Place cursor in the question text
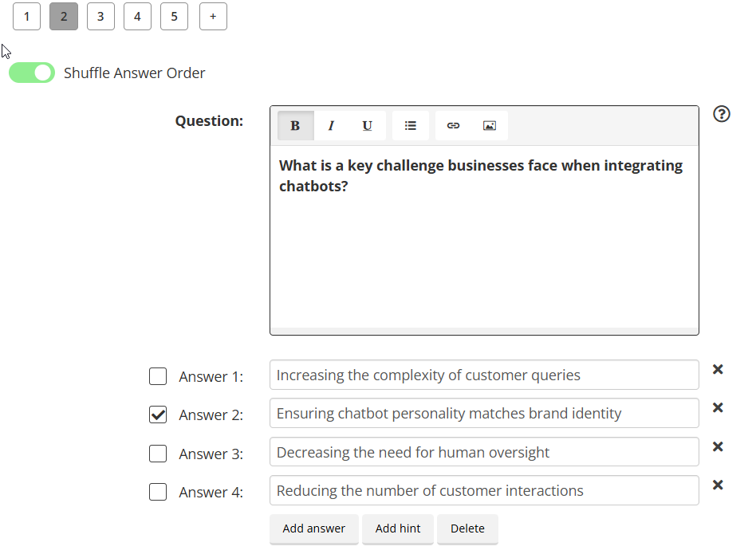The height and width of the screenshot is (558, 756). (x=484, y=236)
